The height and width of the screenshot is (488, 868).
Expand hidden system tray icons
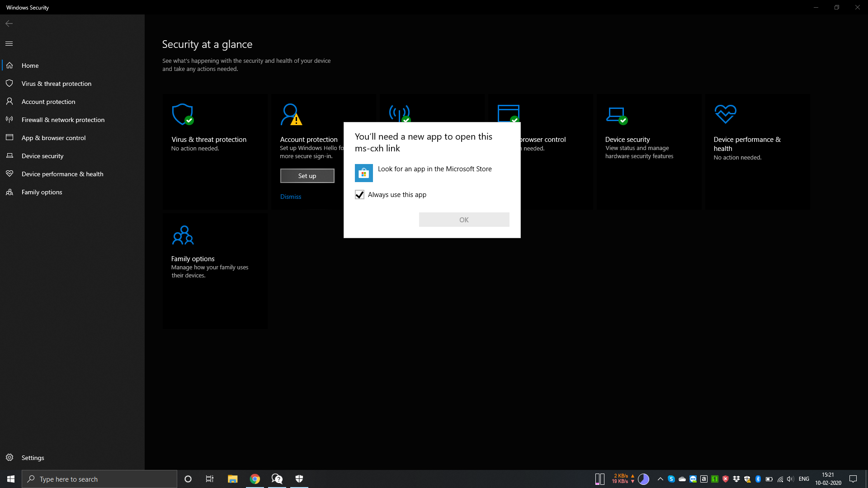[660, 479]
